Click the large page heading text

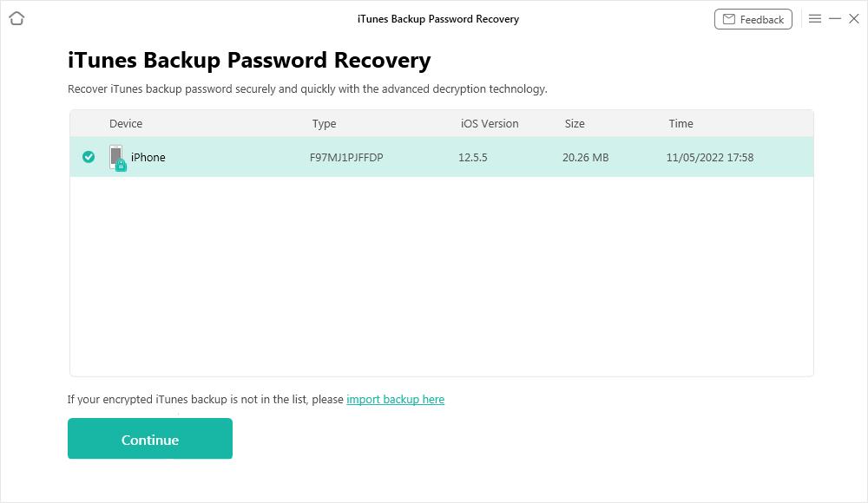[249, 61]
